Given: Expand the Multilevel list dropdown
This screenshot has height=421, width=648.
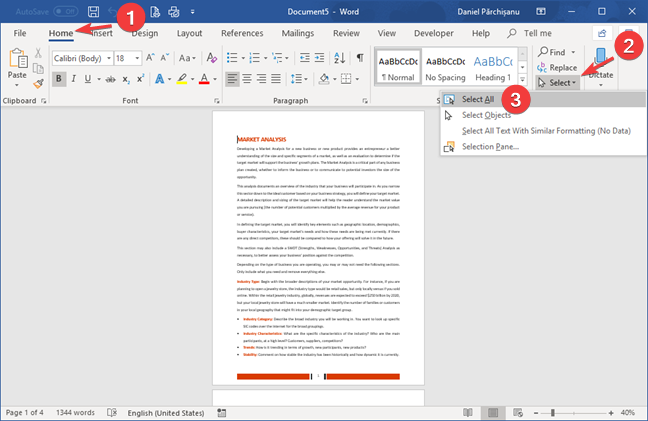Looking at the screenshot, I should point(287,58).
